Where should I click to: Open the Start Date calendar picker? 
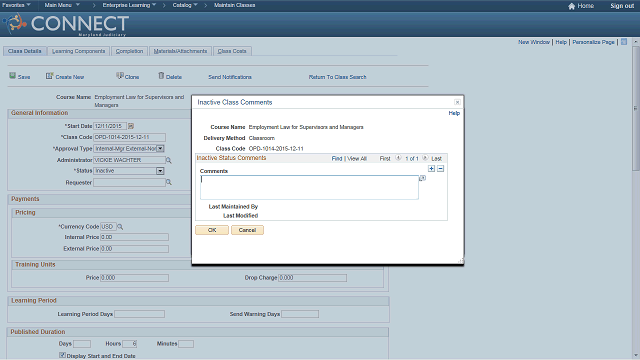pos(131,126)
